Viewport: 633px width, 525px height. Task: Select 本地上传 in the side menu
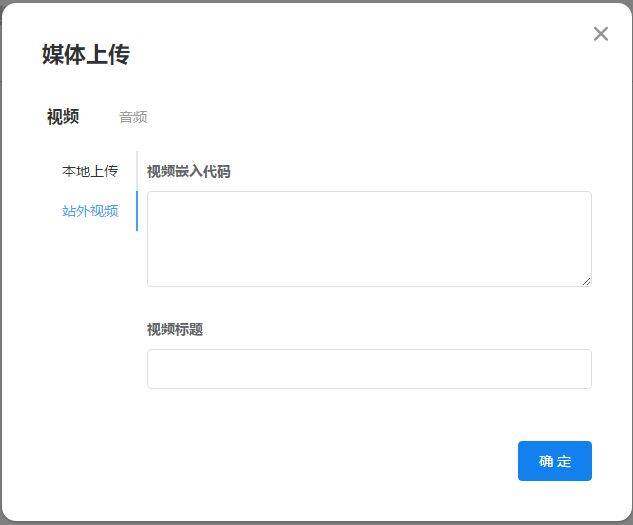90,171
